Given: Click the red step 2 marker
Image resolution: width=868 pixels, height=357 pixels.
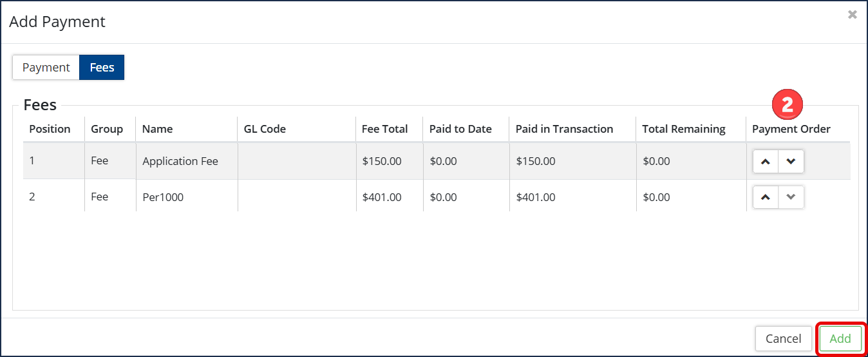Looking at the screenshot, I should coord(787,104).
